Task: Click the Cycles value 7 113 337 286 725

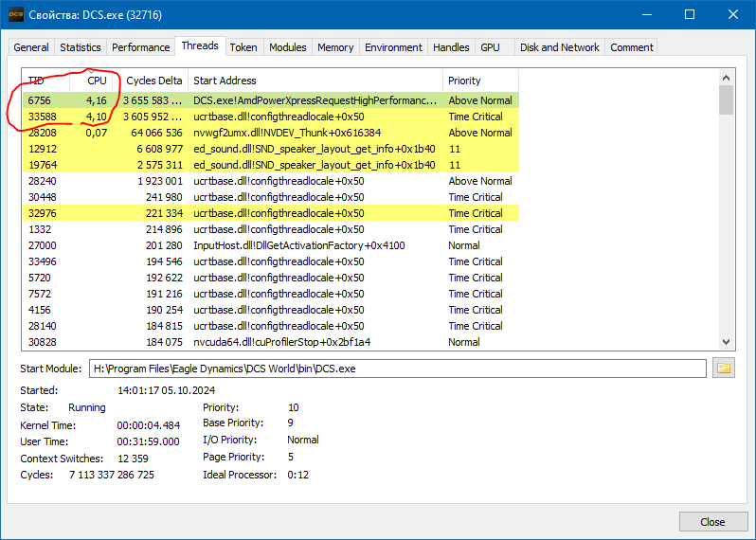Action: point(112,475)
